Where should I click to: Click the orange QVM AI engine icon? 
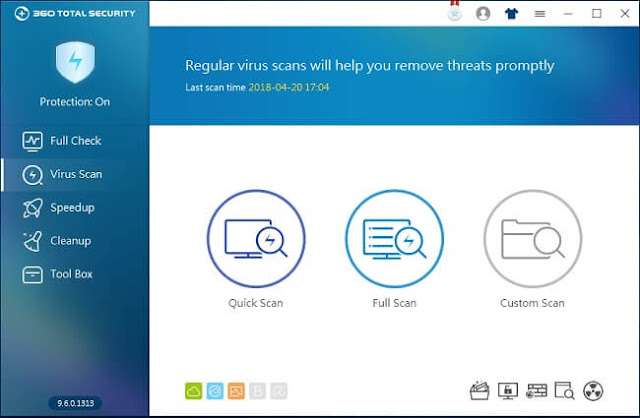(236, 391)
